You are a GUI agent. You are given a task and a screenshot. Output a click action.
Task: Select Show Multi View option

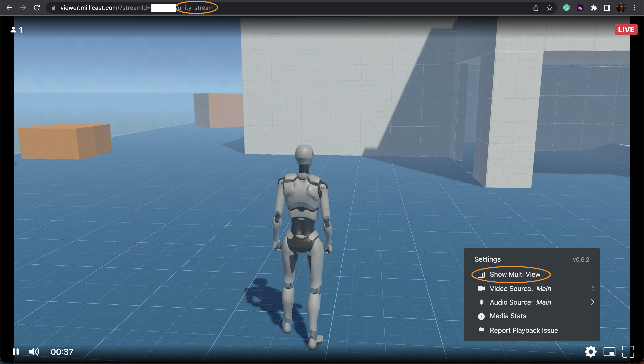tap(515, 275)
